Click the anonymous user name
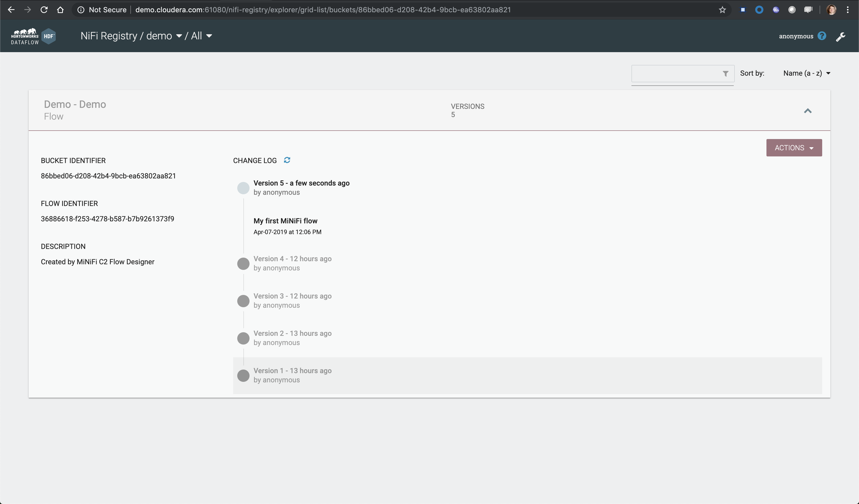859x504 pixels. click(796, 36)
